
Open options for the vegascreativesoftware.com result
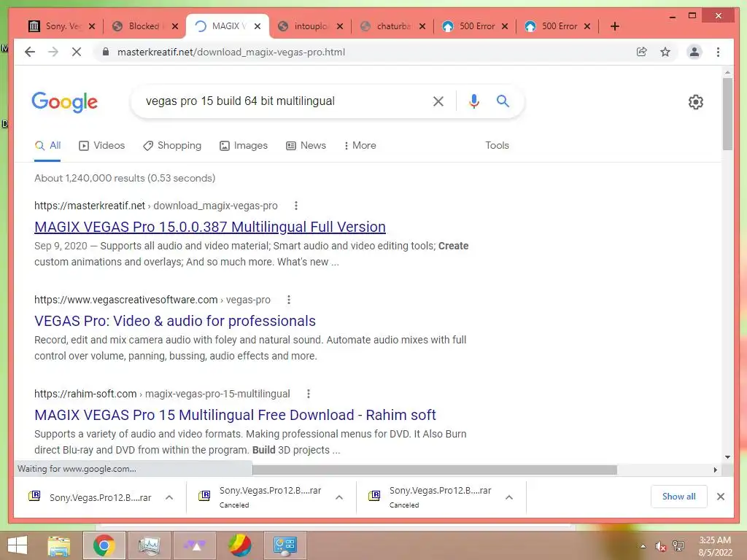coord(289,300)
